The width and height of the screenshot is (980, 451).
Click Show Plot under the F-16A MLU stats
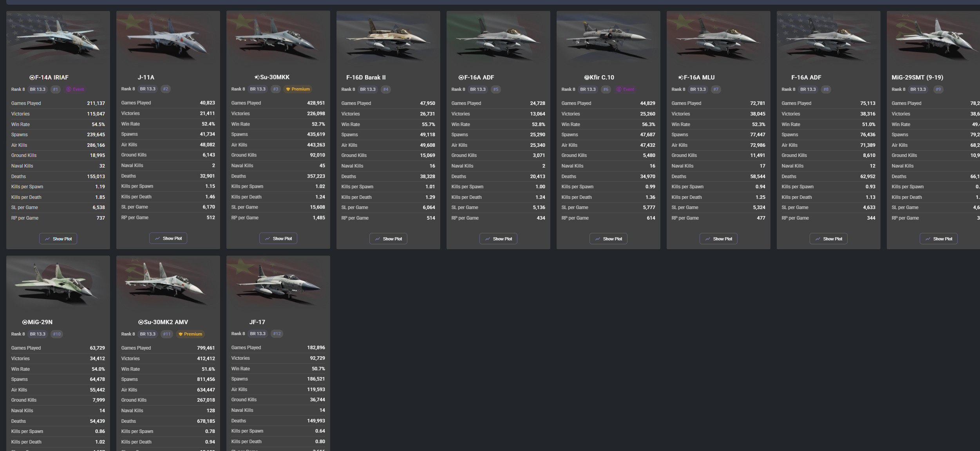[718, 239]
